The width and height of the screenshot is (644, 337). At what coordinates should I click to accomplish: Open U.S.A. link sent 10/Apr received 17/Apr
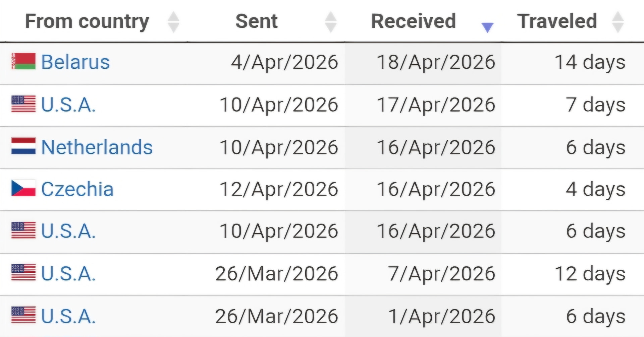[x=68, y=105]
